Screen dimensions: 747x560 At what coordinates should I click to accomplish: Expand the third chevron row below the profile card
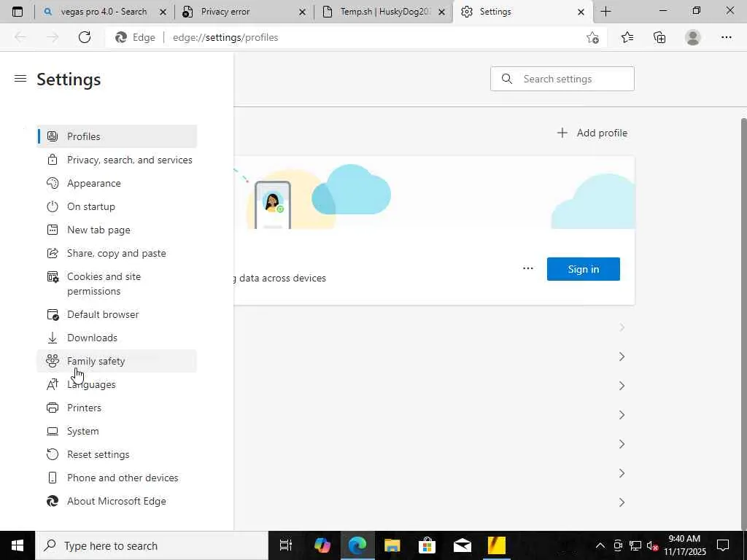622,386
